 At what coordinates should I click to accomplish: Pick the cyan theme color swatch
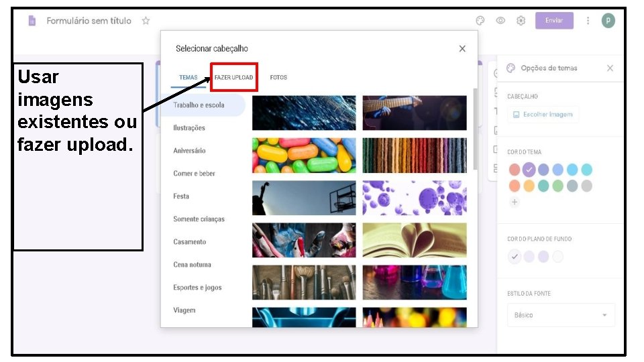[x=586, y=170]
